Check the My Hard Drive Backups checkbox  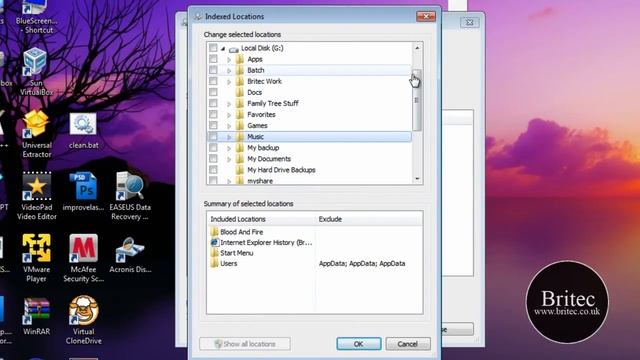(x=213, y=169)
